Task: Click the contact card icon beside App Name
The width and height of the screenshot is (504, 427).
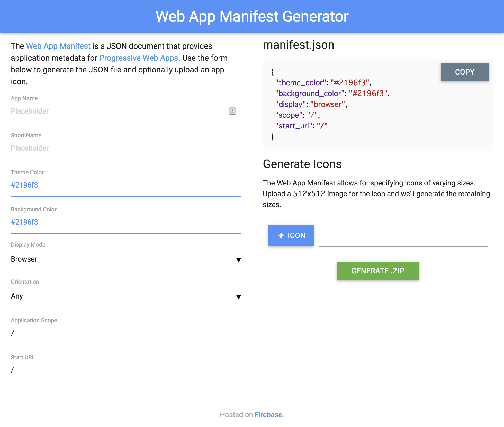Action: [232, 111]
